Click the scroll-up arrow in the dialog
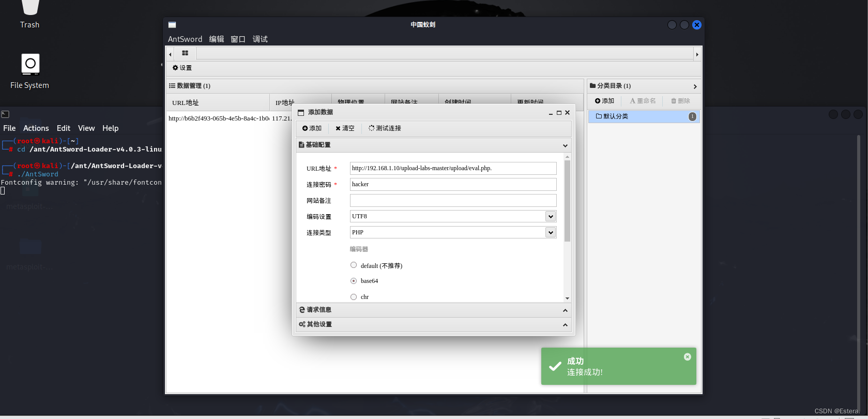 point(567,156)
